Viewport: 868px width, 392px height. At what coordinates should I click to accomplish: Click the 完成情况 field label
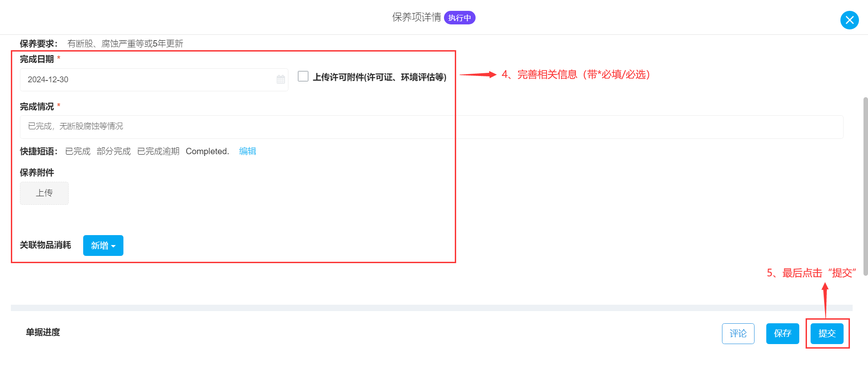[37, 107]
